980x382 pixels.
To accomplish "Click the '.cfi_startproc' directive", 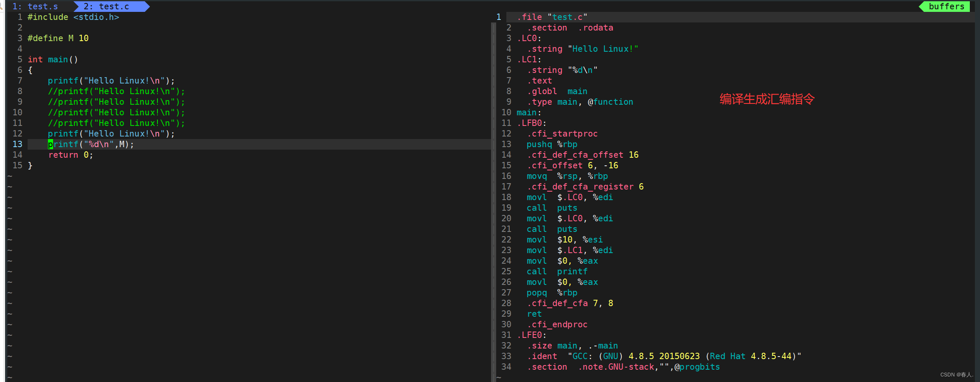I will (562, 134).
